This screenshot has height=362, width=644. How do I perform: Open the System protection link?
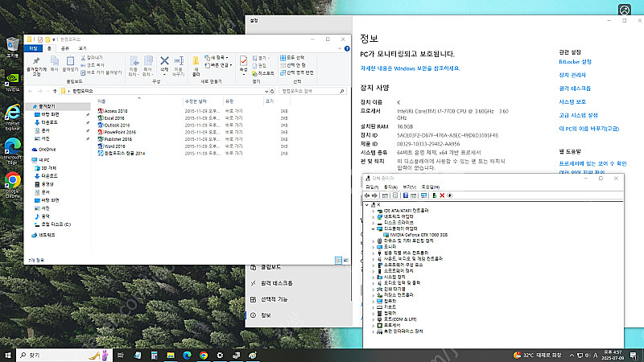tap(572, 102)
